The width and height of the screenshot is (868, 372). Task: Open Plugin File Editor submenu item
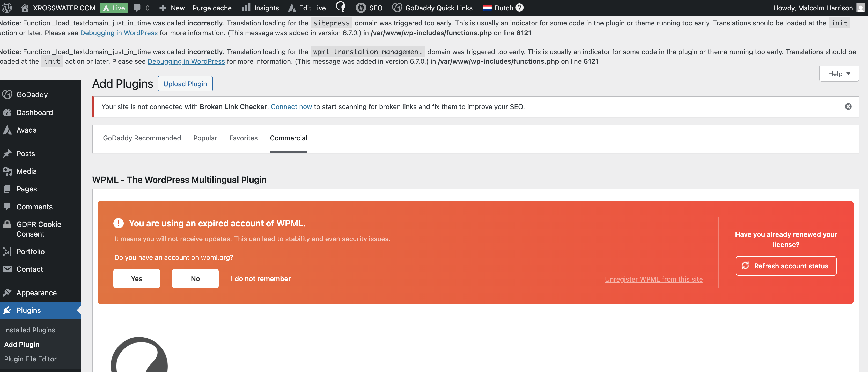pos(30,359)
